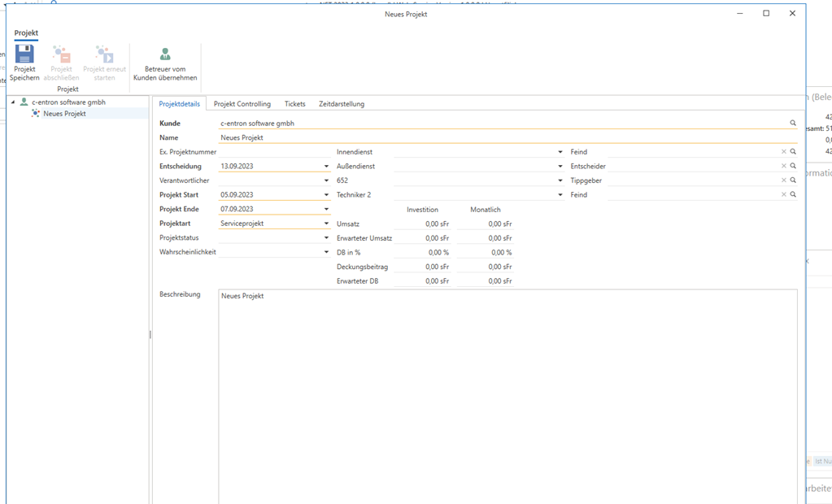Switch to the Projekt Controlling tab
The image size is (832, 504).
pos(242,104)
